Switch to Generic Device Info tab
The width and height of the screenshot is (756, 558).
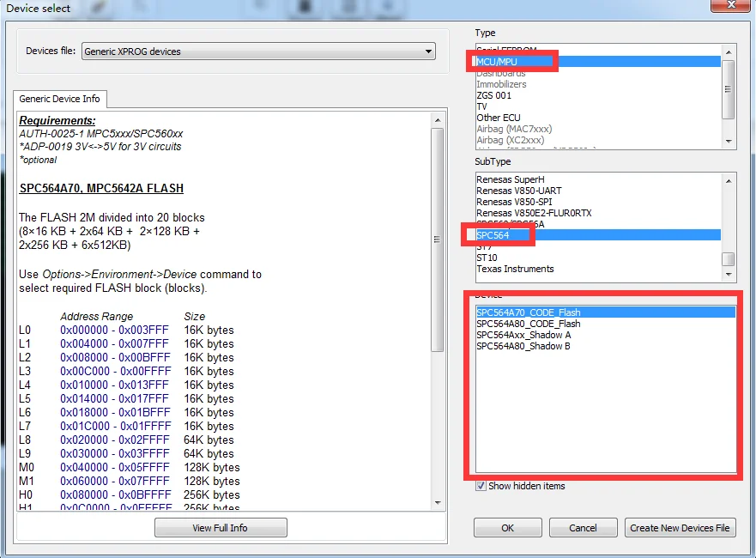(x=59, y=99)
